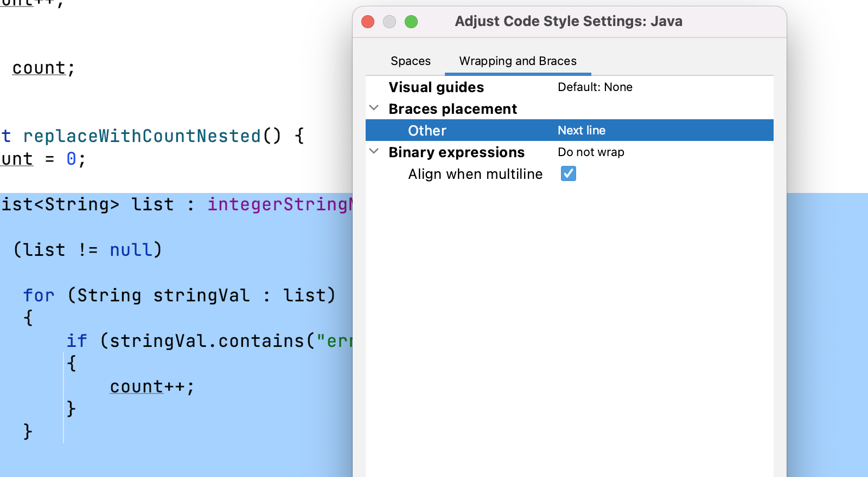The width and height of the screenshot is (868, 477).
Task: Click integerString variable in the for loop
Action: (280, 204)
